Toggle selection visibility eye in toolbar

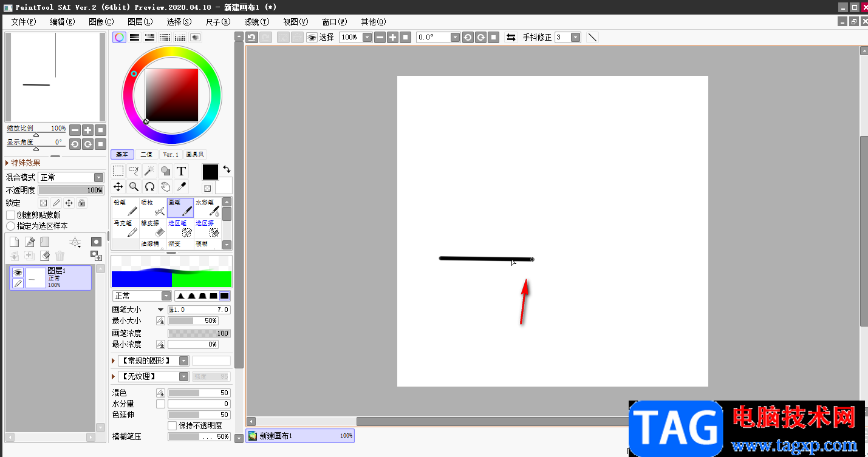pos(312,37)
